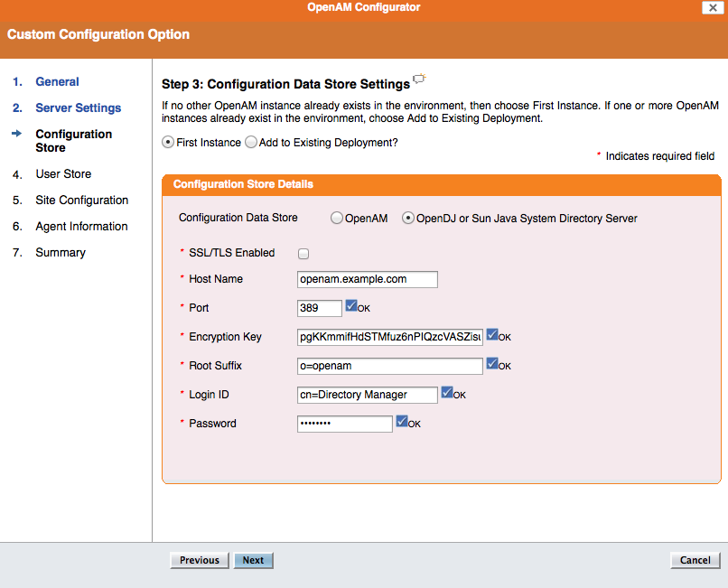This screenshot has width=728, height=588.
Task: Click the Login ID label
Action: point(209,395)
